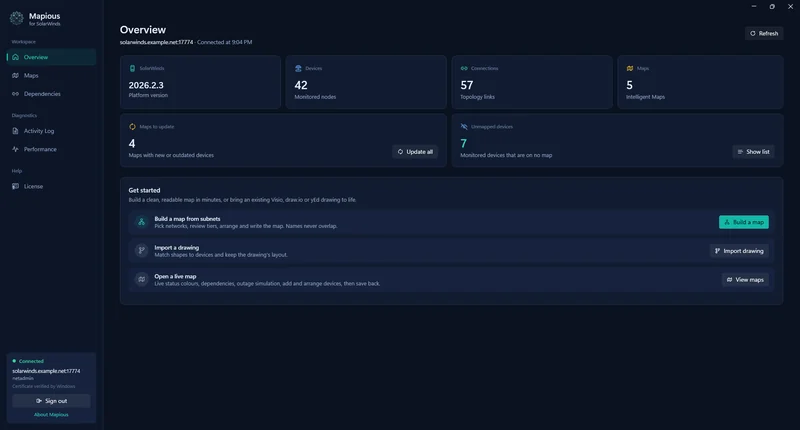
Task: Click the Build a map from subnets icon
Action: coord(141,222)
